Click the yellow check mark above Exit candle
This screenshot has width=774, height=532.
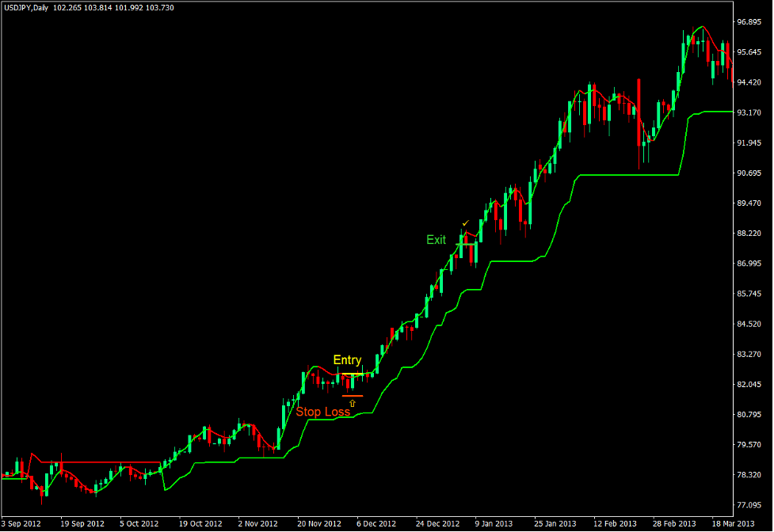[466, 223]
